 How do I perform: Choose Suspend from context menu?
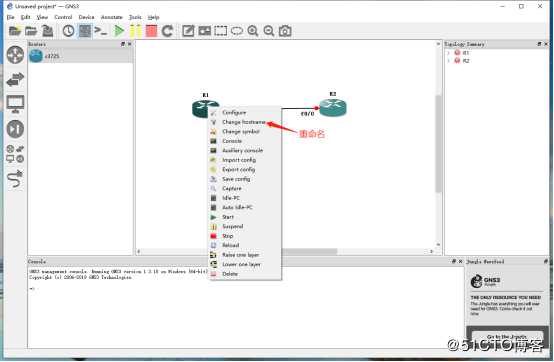point(245,226)
